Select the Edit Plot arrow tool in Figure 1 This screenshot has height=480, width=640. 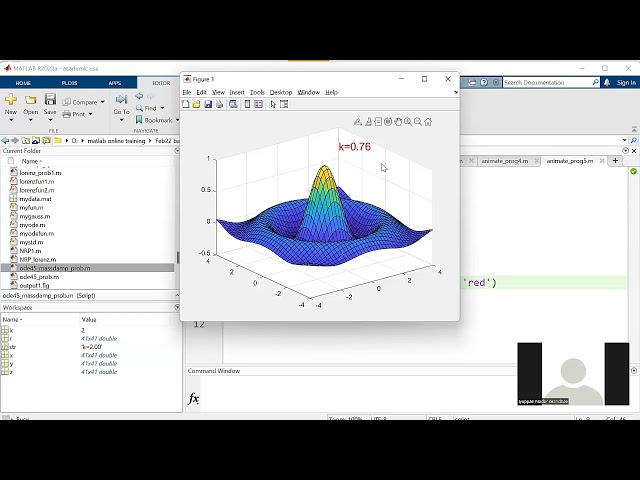pos(273,104)
